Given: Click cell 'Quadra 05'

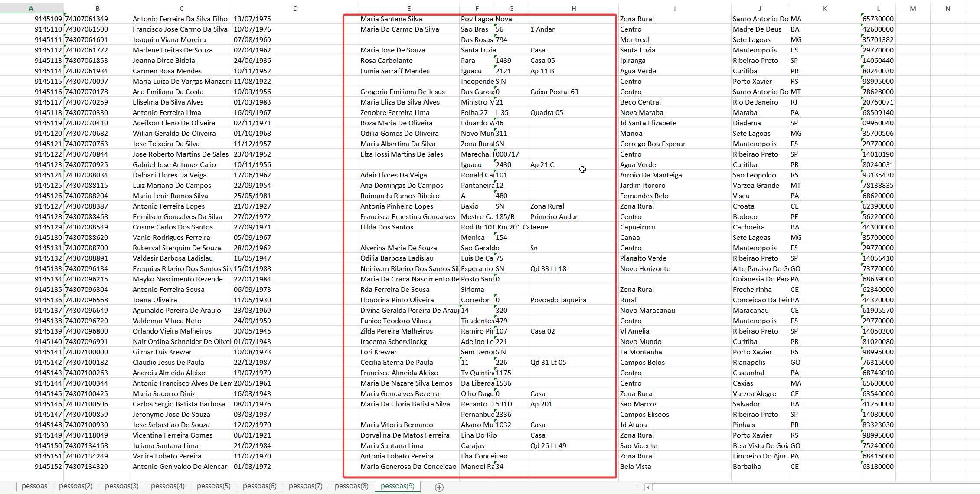Looking at the screenshot, I should click(574, 112).
